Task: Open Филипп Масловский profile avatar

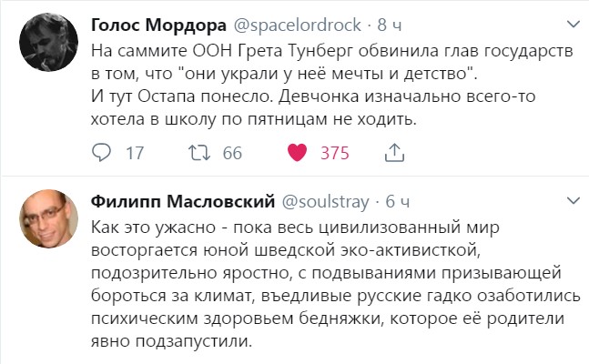Action: tap(49, 218)
